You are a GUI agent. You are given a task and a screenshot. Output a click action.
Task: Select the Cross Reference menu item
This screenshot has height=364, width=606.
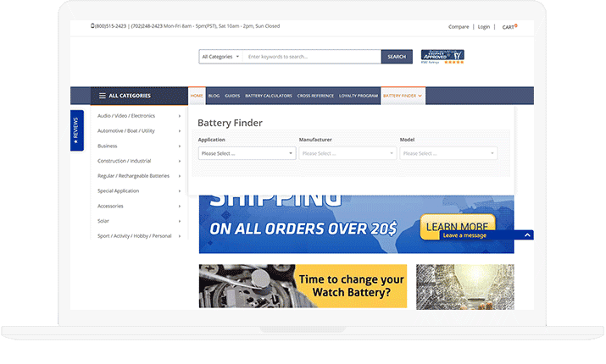point(315,96)
